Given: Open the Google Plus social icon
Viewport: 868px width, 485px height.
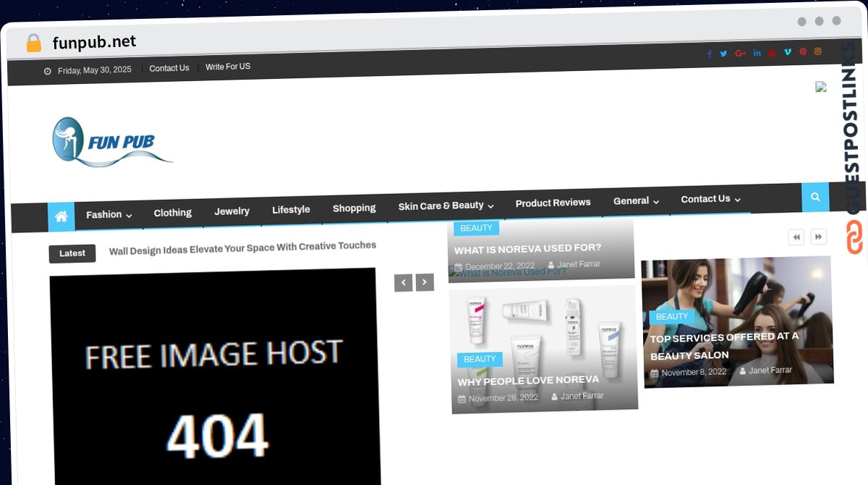Looking at the screenshot, I should coord(740,52).
